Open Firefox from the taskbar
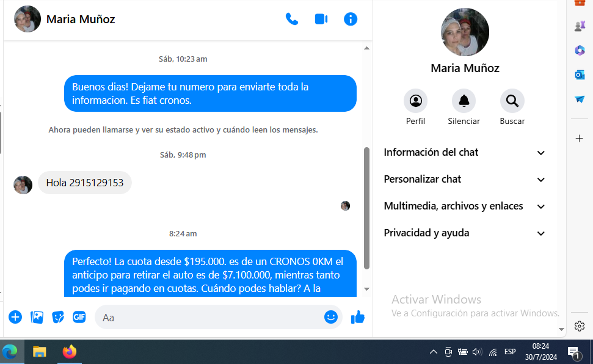Screen dimensions: 593x364 pyautogui.click(x=70, y=352)
